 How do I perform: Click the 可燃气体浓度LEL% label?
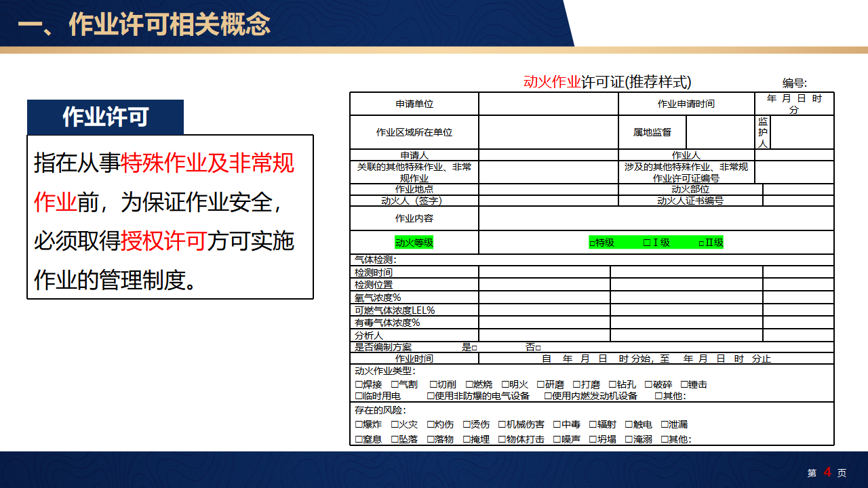click(395, 310)
